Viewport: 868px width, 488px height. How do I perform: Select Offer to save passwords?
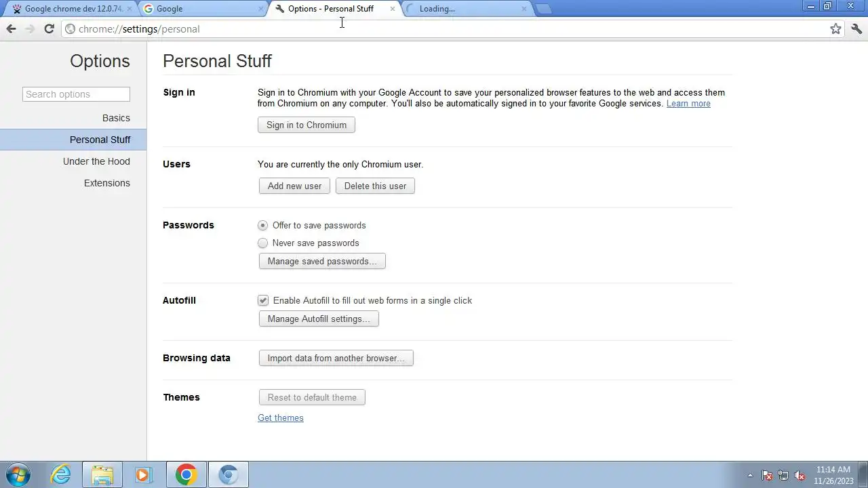263,225
